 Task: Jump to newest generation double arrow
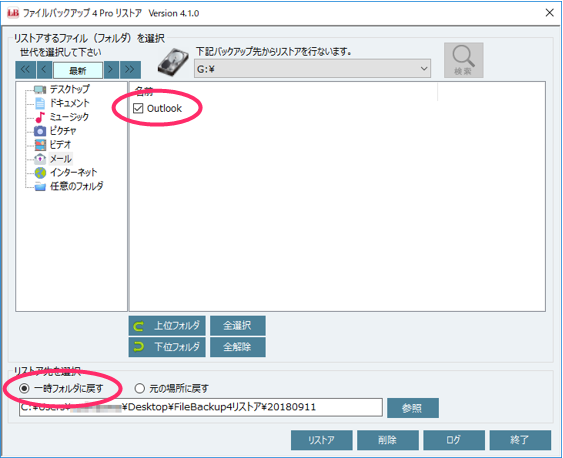tap(130, 70)
